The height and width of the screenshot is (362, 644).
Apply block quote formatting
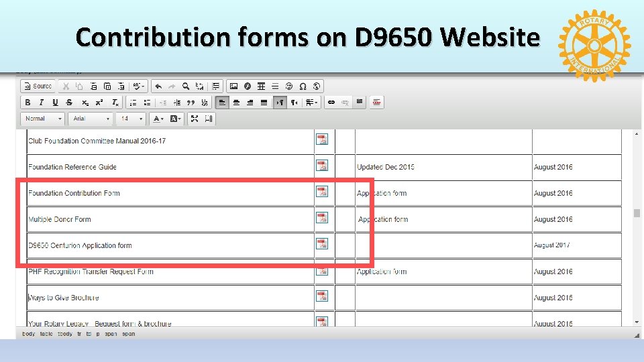[191, 102]
